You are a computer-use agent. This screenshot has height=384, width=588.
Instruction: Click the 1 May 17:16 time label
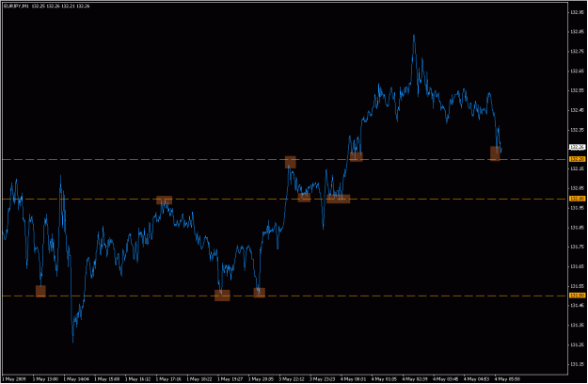168,379
